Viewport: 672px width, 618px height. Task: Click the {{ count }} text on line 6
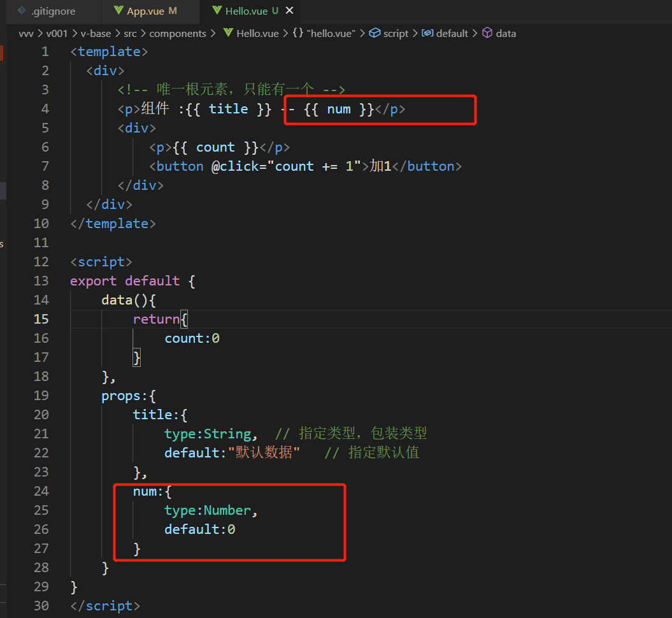tap(215, 147)
